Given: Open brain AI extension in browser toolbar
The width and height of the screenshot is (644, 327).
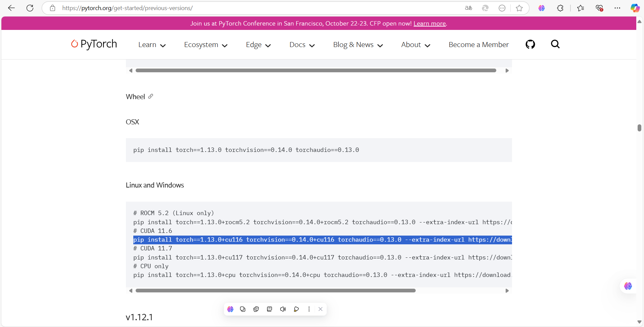Looking at the screenshot, I should pos(542,8).
